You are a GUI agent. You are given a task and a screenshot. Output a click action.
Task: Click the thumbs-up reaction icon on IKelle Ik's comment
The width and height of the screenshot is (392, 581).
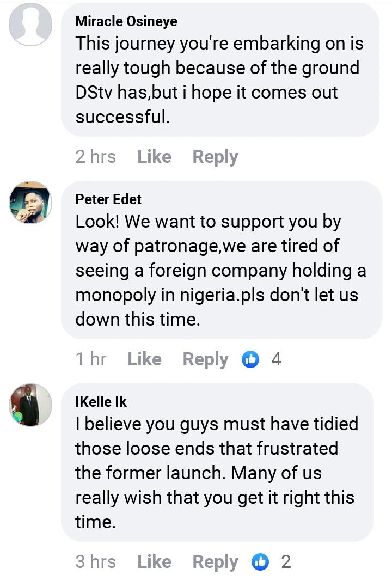point(261,562)
